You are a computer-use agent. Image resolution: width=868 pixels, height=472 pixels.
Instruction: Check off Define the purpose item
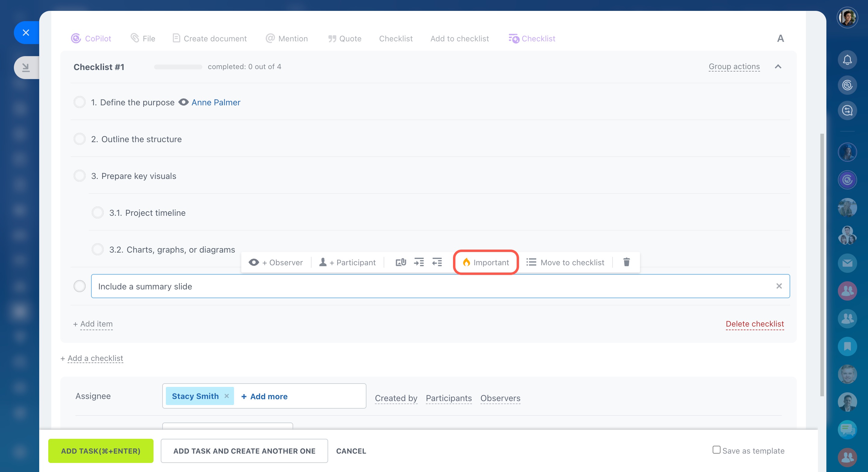tap(80, 102)
